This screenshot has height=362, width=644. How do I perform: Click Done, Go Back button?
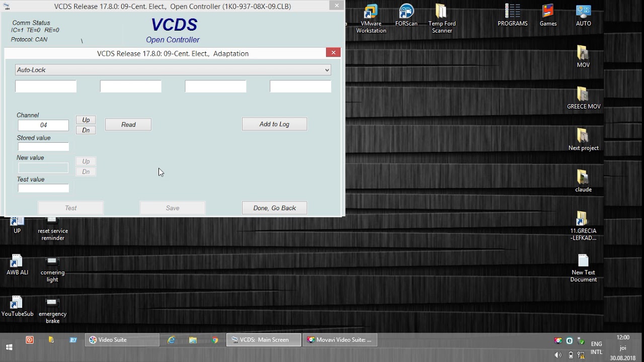point(274,208)
